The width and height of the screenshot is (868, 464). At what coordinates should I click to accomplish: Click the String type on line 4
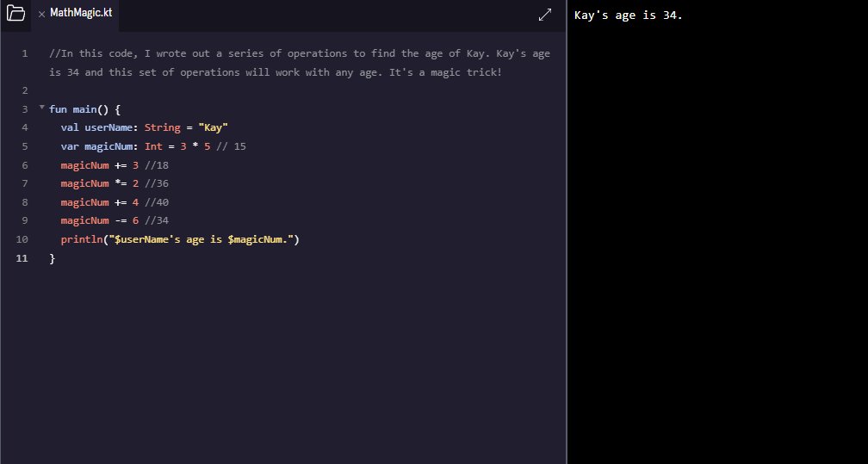(x=162, y=128)
